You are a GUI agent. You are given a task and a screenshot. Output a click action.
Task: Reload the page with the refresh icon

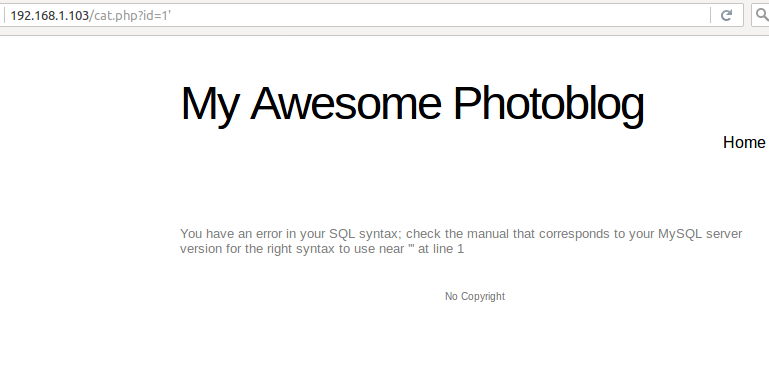pyautogui.click(x=726, y=15)
